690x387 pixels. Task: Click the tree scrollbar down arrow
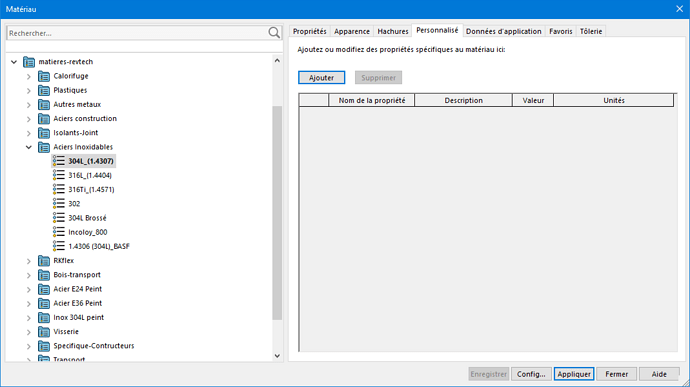277,356
